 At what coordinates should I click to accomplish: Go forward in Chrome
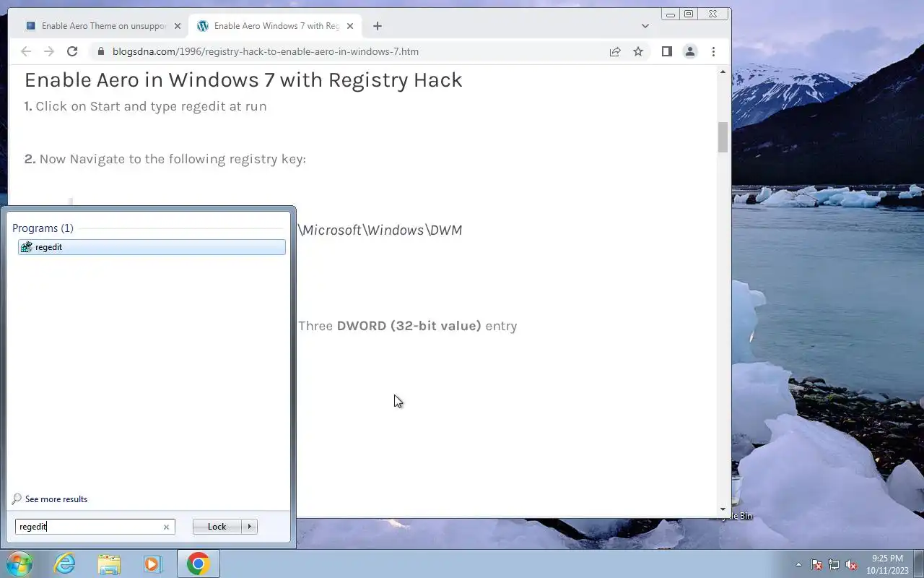tap(49, 51)
